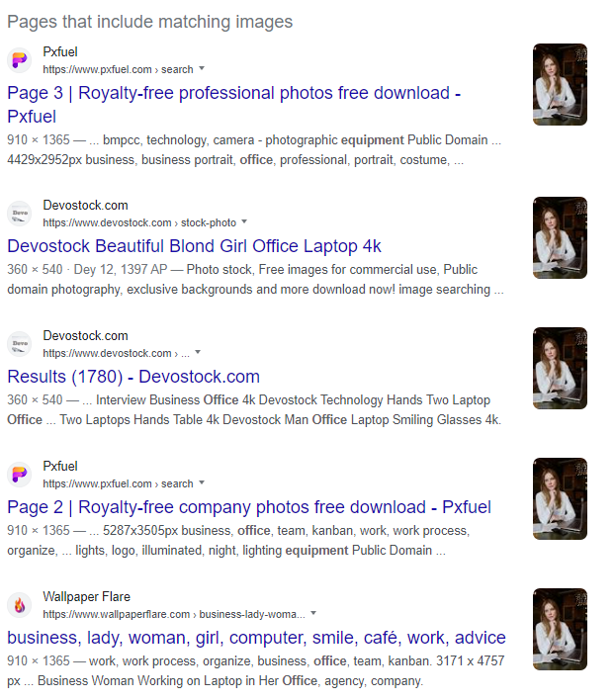The image size is (615, 700).
Task: Click the Pxfuel favicon beside 'Page 3' result
Action: pos(19,60)
